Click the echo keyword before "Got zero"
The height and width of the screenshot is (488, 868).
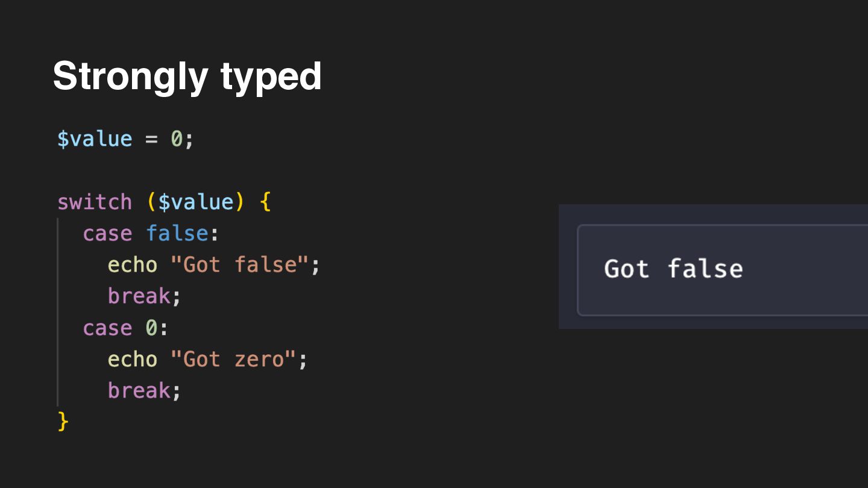132,359
